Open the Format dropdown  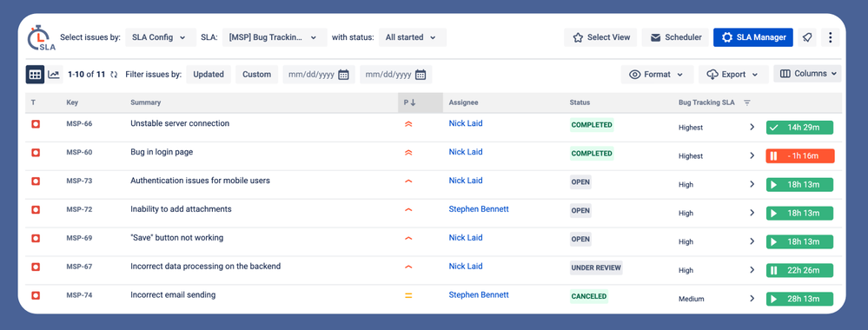657,74
